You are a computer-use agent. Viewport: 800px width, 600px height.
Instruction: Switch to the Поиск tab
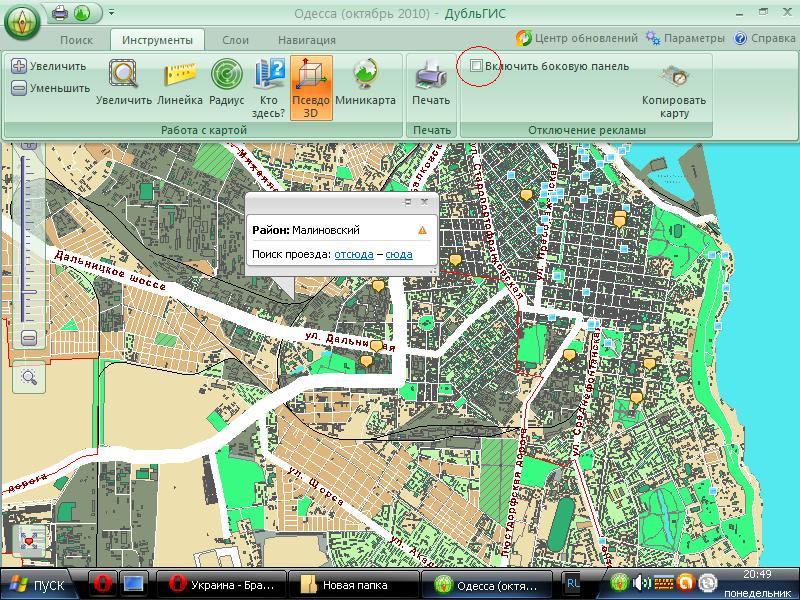[x=76, y=40]
